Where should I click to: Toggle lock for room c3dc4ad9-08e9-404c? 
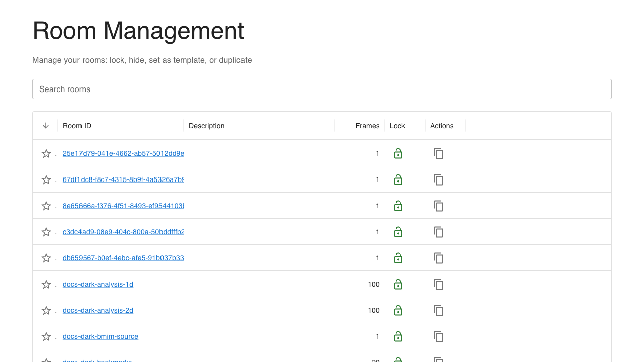tap(398, 232)
